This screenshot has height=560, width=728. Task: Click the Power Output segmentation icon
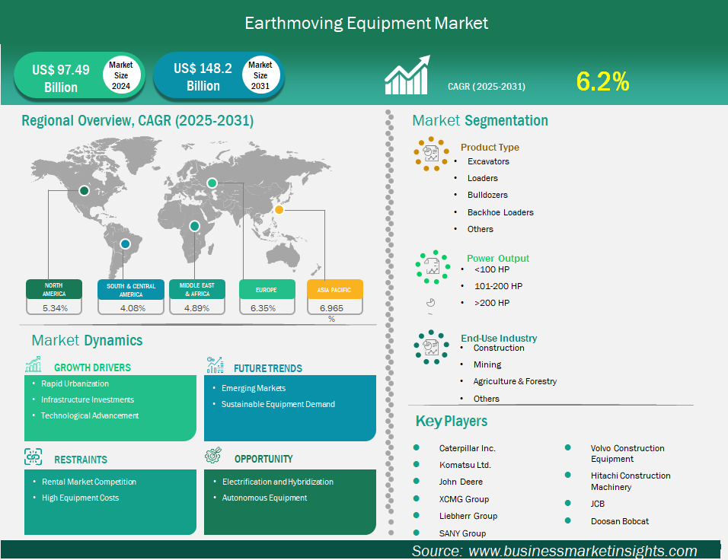click(x=432, y=266)
